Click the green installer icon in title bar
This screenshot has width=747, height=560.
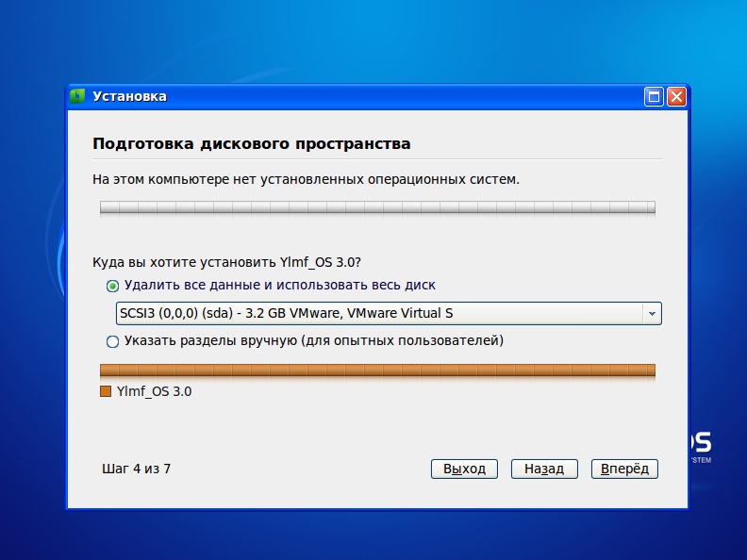pos(77,96)
